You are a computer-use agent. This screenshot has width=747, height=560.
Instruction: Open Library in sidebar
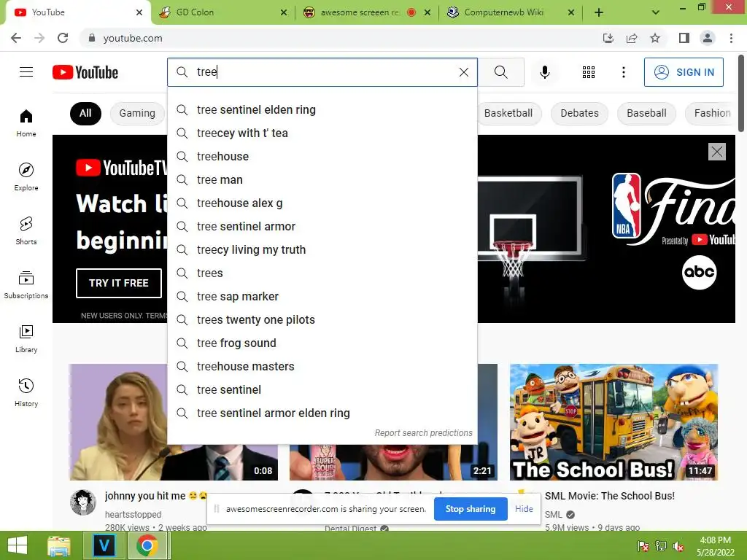click(x=26, y=338)
